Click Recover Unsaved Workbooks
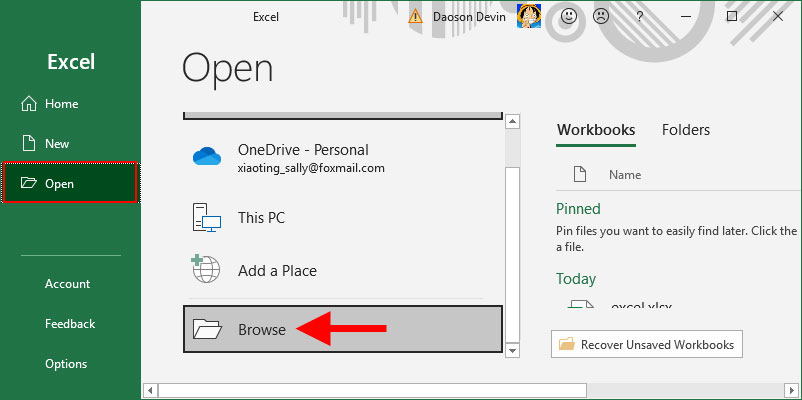This screenshot has height=400, width=802. [647, 344]
